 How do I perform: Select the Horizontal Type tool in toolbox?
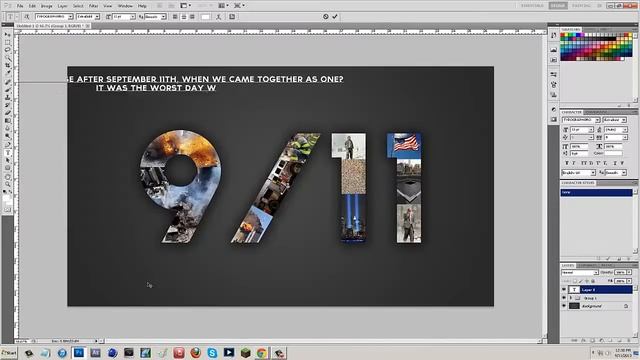pos(7,153)
